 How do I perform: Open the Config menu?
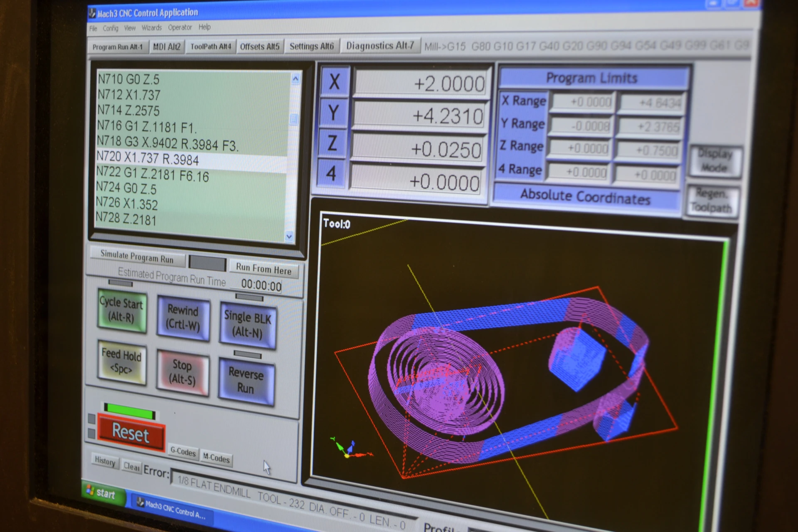[x=110, y=28]
